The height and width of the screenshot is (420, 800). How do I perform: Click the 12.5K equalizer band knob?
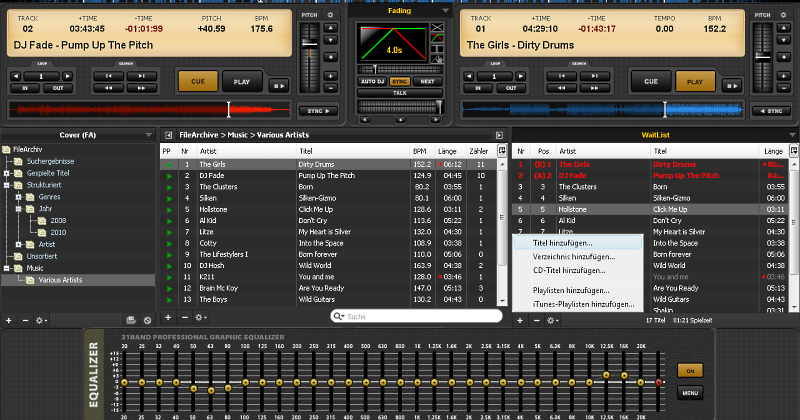click(x=606, y=375)
